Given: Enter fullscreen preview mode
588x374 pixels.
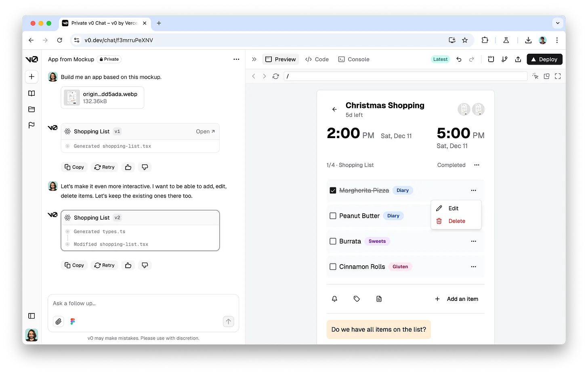Looking at the screenshot, I should 558,76.
